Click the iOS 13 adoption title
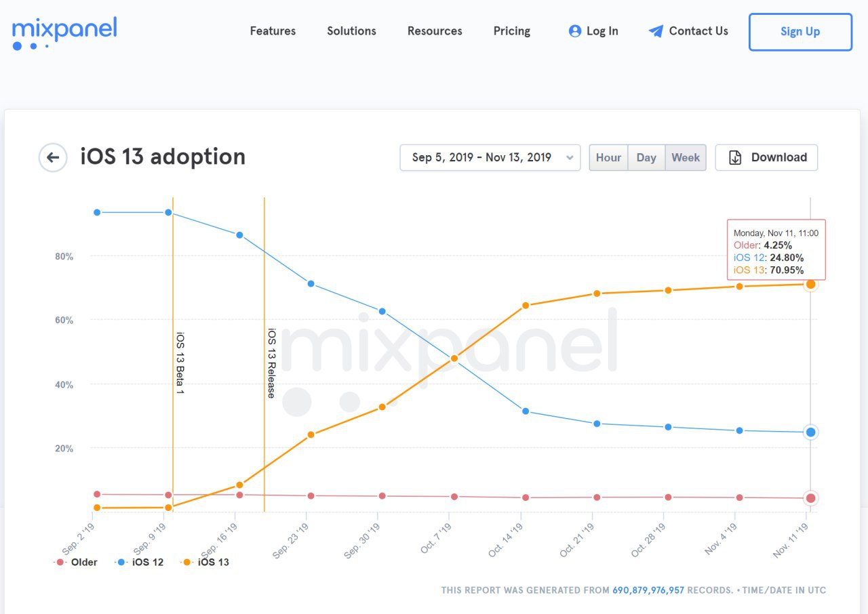 pos(163,157)
